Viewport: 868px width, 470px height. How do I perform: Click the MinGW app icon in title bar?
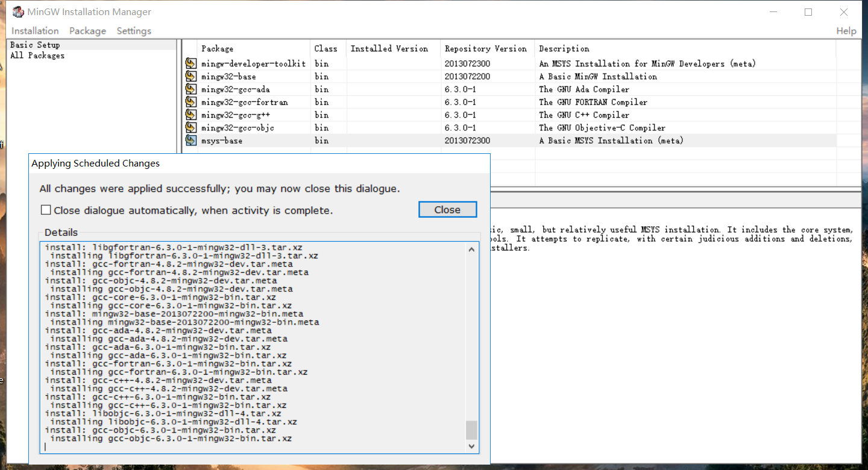(18, 12)
